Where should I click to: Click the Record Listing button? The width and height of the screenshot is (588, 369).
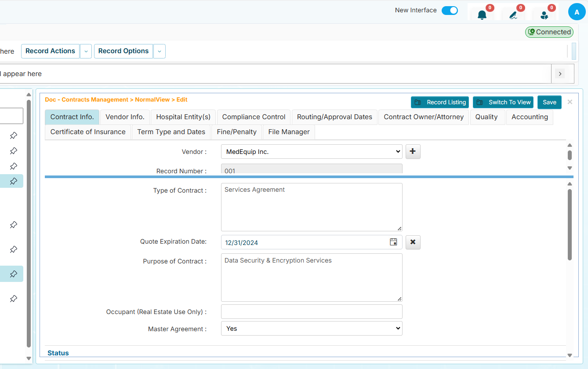point(439,102)
